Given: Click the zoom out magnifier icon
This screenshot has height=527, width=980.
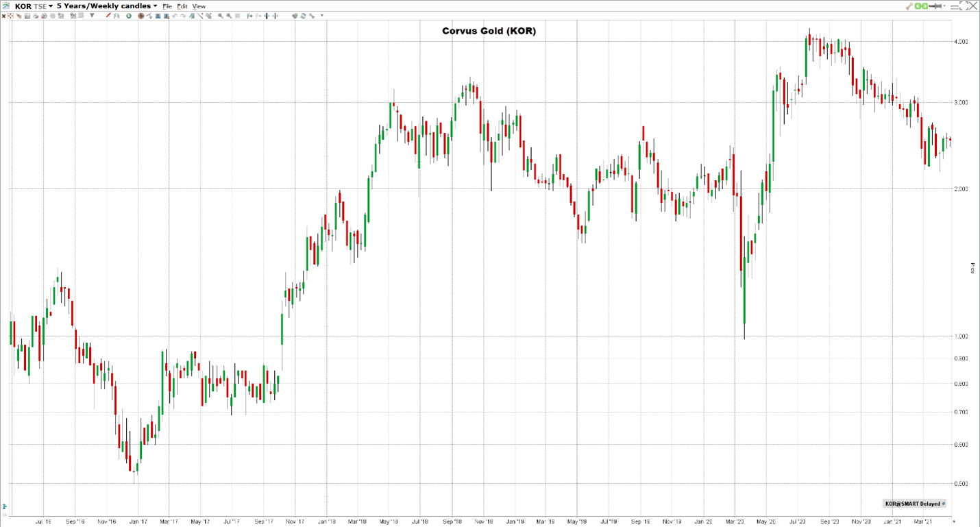Looking at the screenshot, I should pos(228,16).
